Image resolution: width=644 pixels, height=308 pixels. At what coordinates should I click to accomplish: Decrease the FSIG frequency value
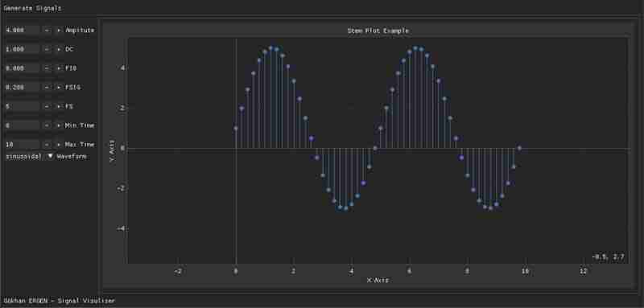pyautogui.click(x=47, y=88)
